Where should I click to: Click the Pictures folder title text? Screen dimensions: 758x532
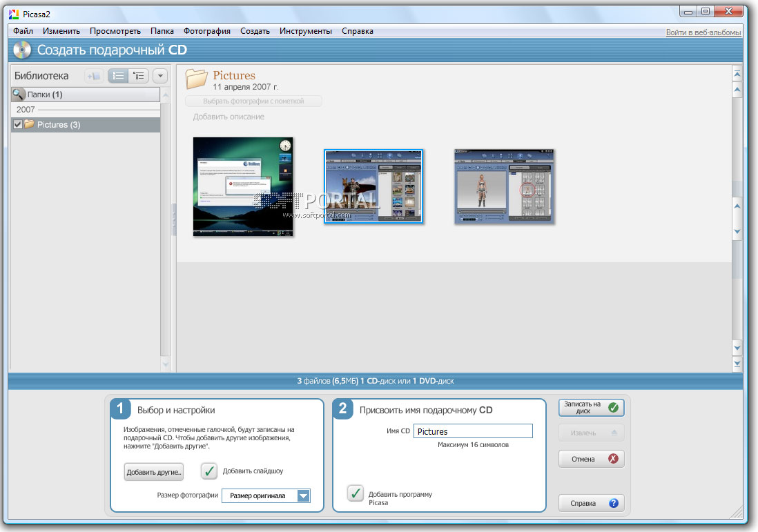[234, 75]
